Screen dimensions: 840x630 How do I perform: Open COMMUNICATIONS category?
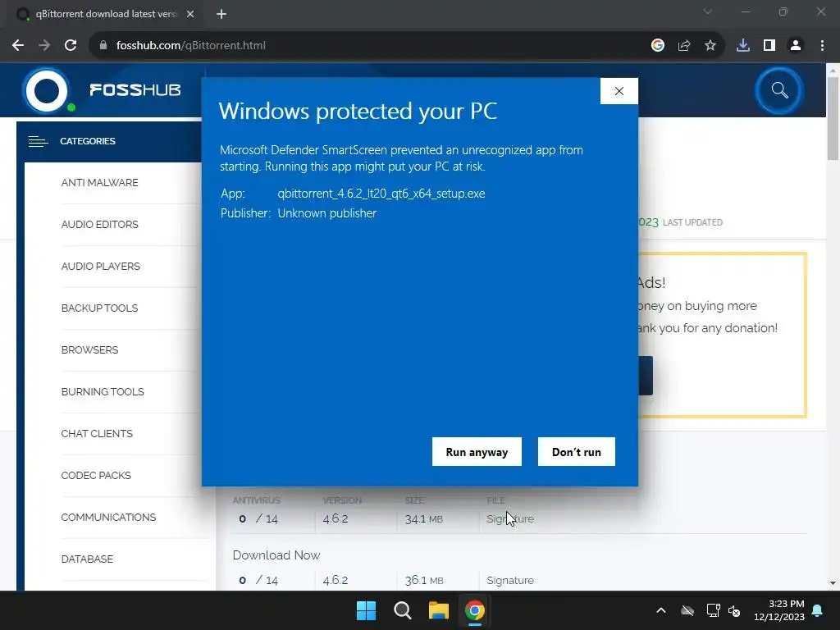[109, 517]
